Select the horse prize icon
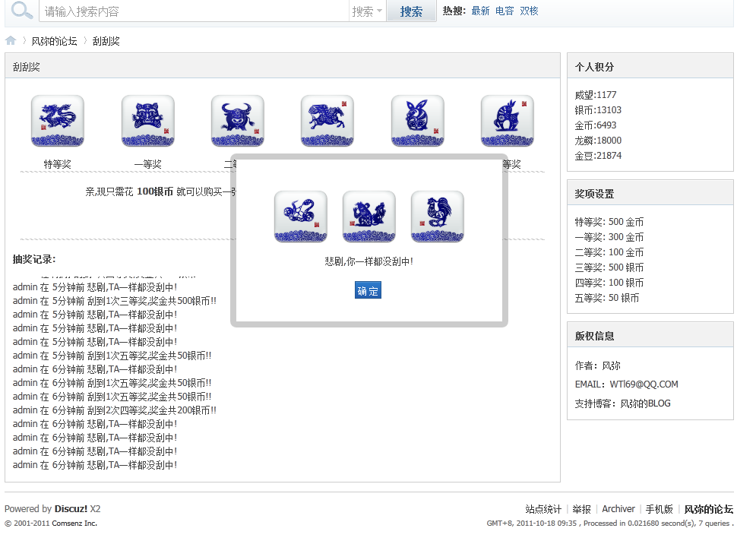This screenshot has height=560, width=756. 327,121
